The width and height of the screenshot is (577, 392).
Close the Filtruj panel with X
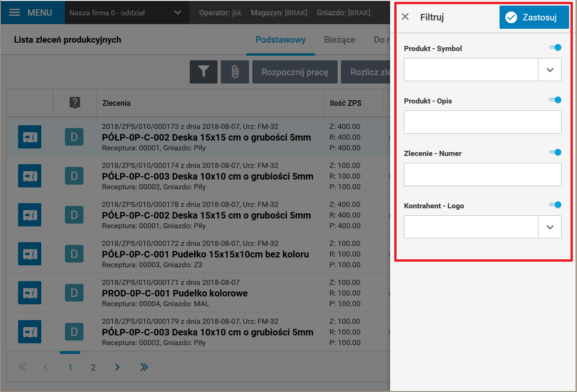405,17
